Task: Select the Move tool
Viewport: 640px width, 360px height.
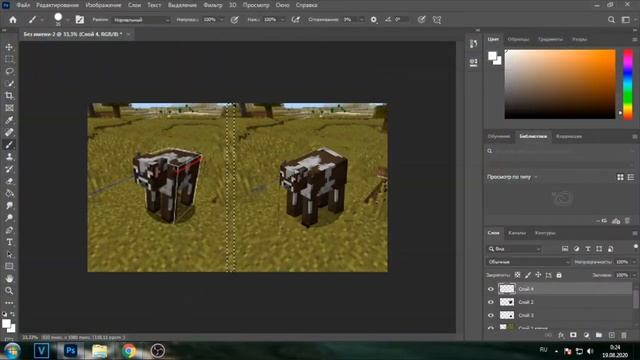Action: click(9, 47)
